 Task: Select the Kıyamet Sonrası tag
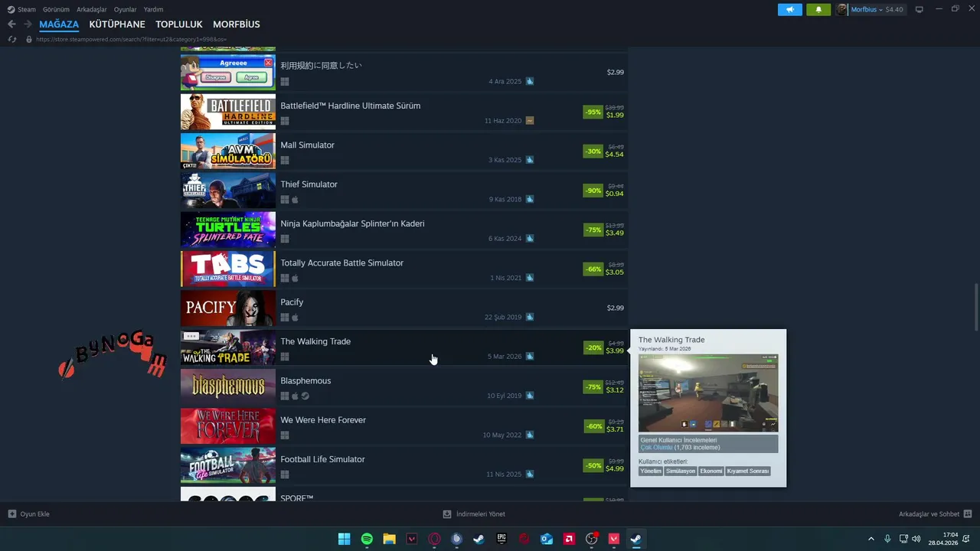(748, 471)
